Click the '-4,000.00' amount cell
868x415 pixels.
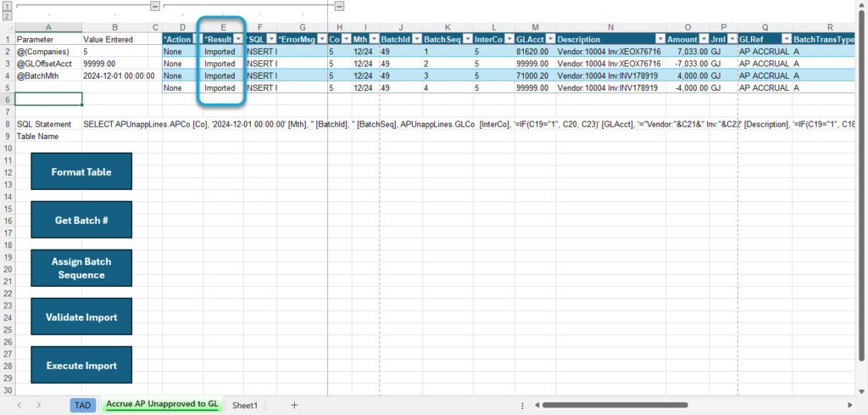click(x=687, y=88)
